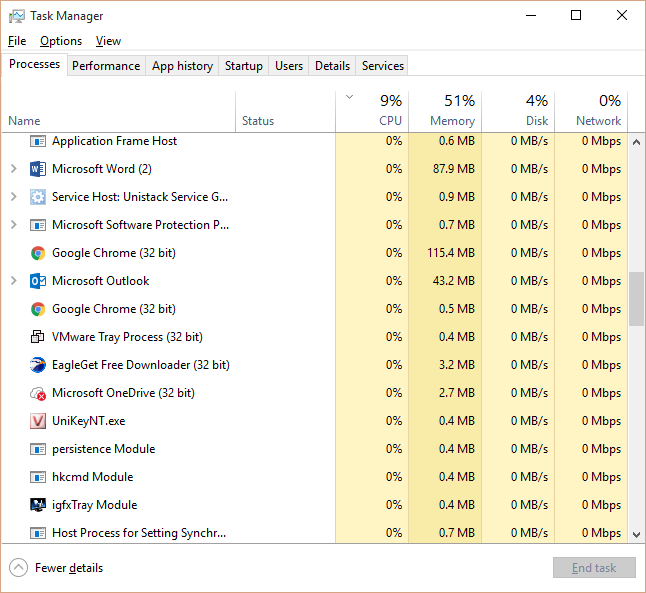
Task: Click the Microsoft Word process icon
Action: pyautogui.click(x=38, y=169)
